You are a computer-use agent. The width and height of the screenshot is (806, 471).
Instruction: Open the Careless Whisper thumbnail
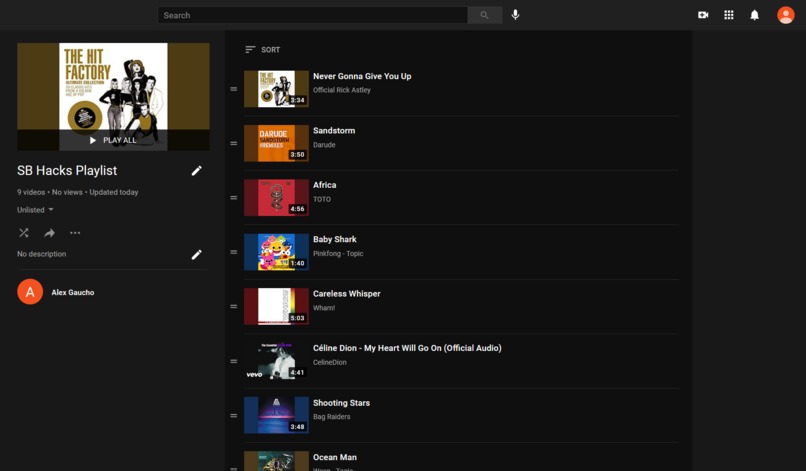click(276, 307)
